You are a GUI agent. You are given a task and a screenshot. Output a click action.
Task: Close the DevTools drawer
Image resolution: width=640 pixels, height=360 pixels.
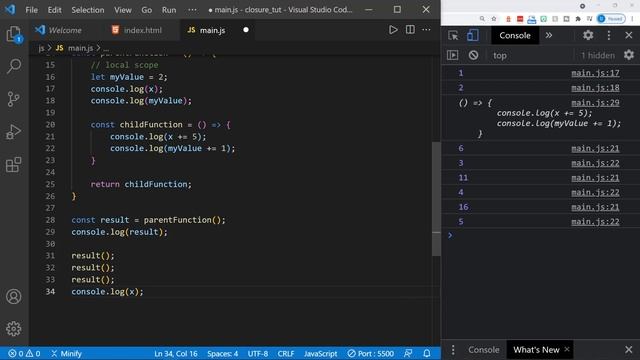[x=629, y=350]
